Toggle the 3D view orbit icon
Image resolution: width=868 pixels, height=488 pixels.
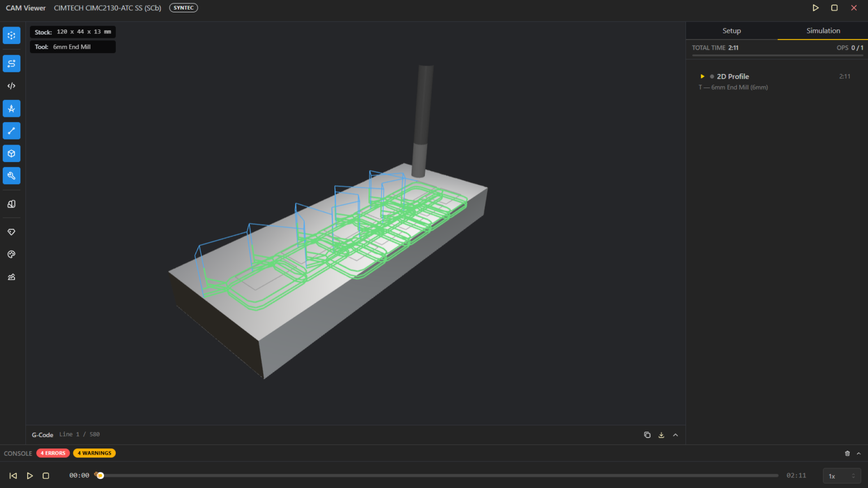[x=11, y=35]
